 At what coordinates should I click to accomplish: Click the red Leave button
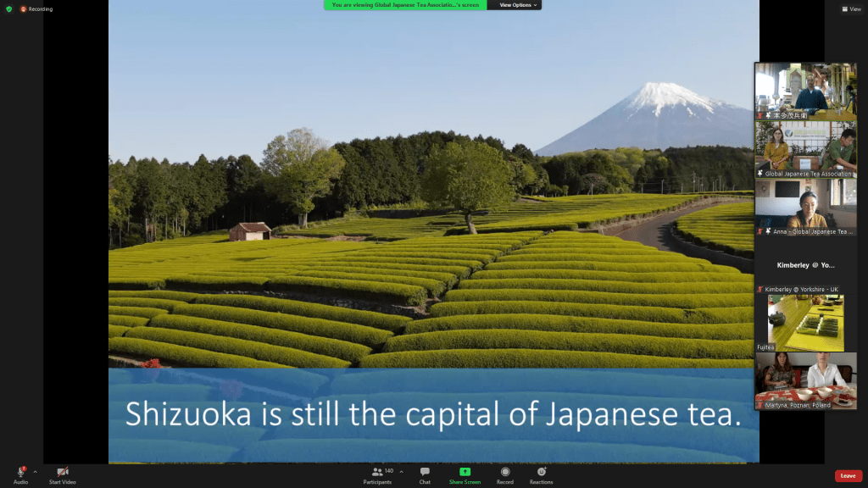847,476
